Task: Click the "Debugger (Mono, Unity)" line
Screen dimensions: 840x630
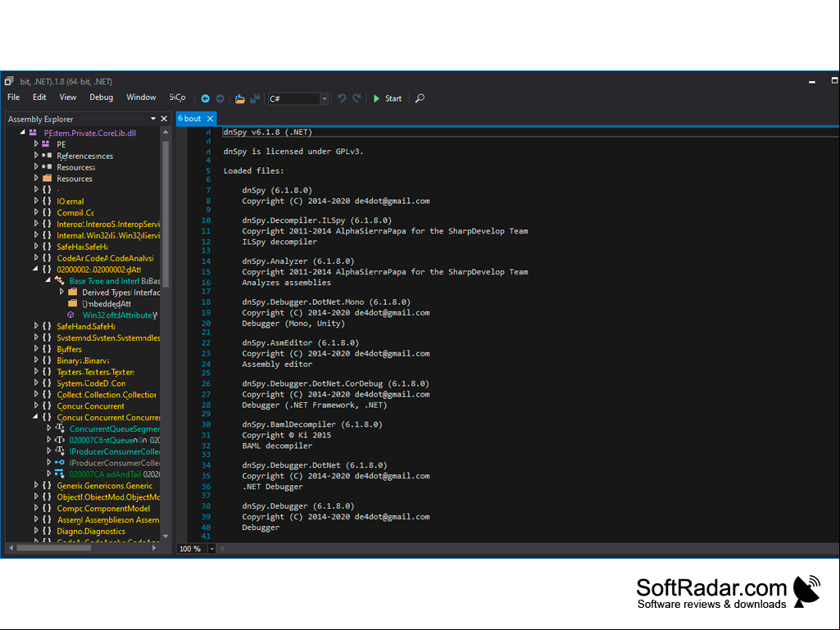Action: coord(293,324)
